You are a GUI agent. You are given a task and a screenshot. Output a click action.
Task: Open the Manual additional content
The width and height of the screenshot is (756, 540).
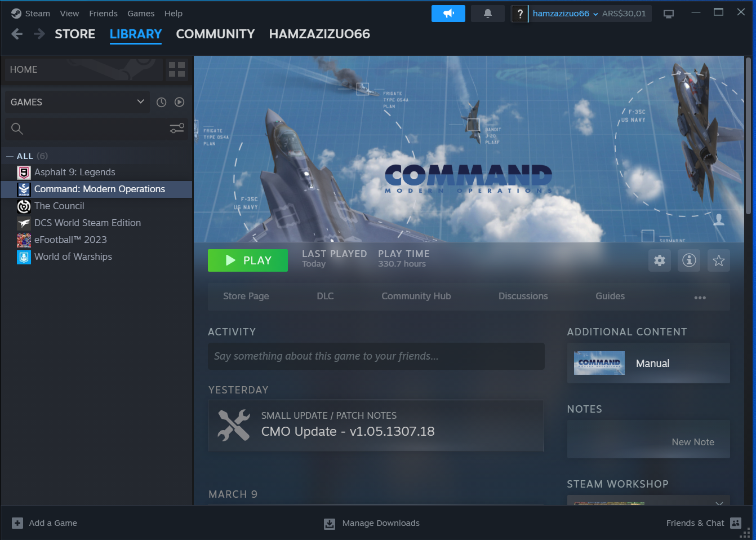[648, 363]
